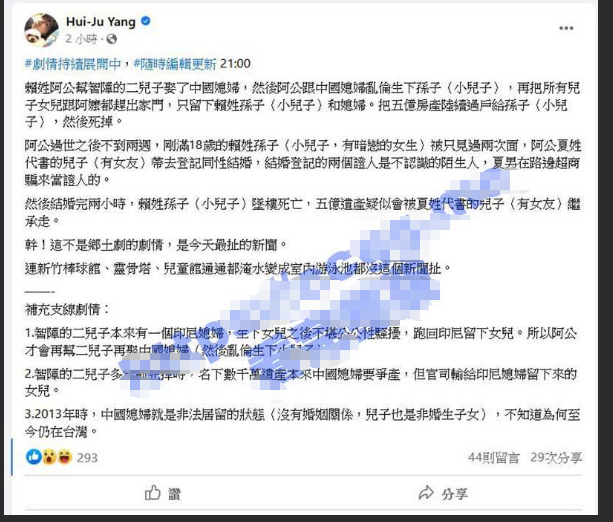Click the globe public-audience icon
The height and width of the screenshot is (522, 613).
(x=112, y=39)
